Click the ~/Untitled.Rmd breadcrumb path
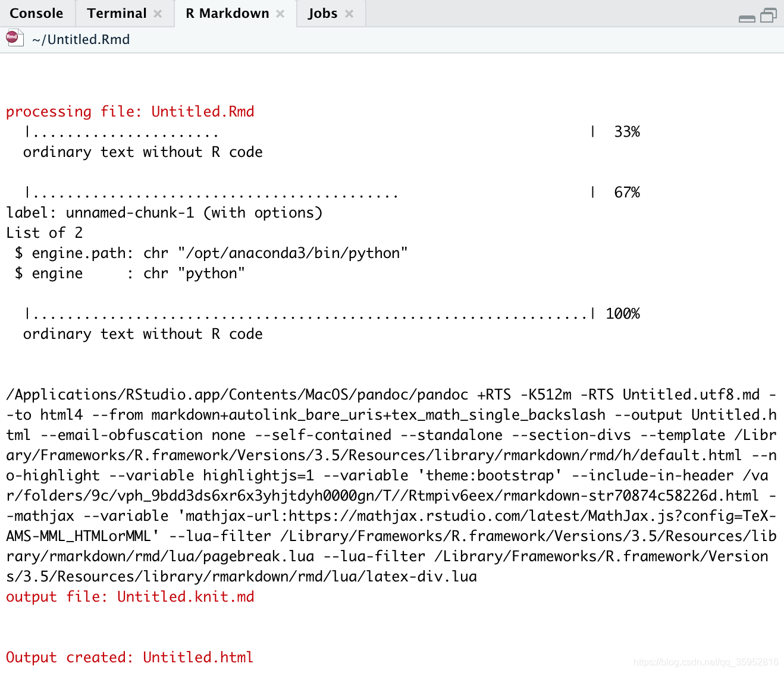784x673 pixels. pos(81,39)
